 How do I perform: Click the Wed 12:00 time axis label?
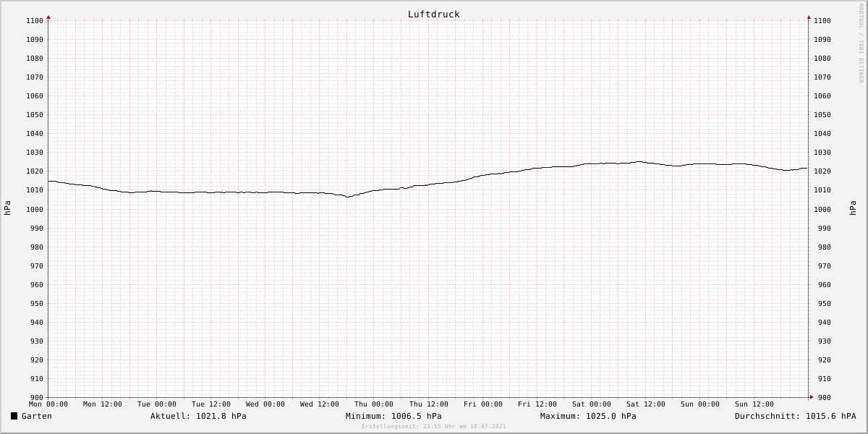(x=320, y=404)
